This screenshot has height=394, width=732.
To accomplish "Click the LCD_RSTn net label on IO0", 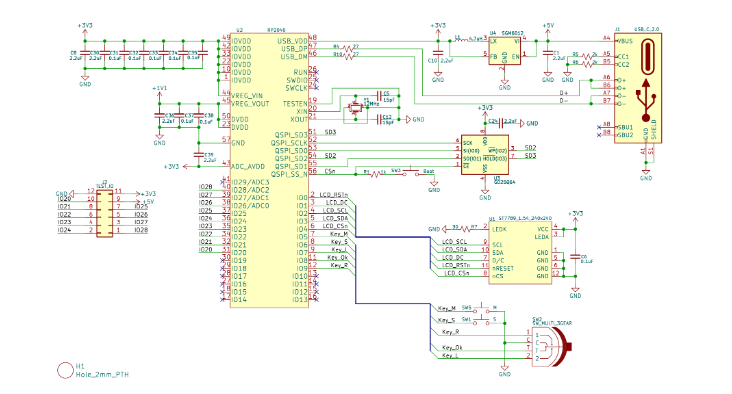I will pyautogui.click(x=333, y=195).
